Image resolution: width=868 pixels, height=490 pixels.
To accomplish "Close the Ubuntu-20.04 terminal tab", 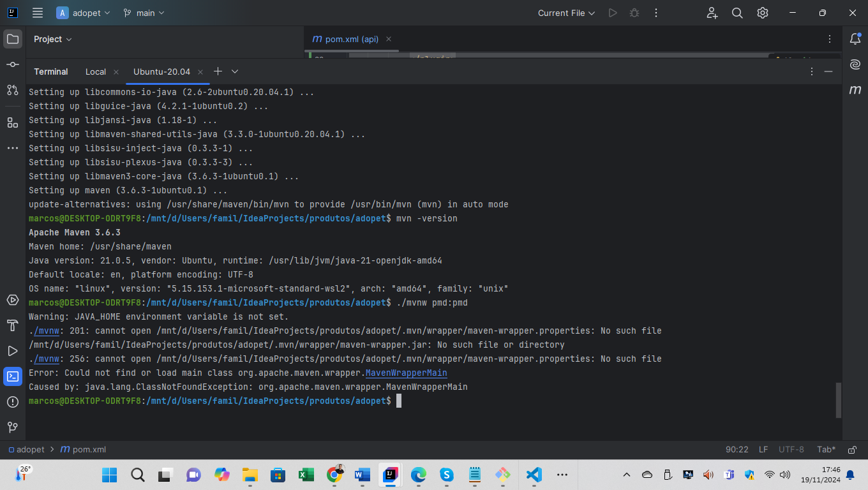I will point(200,72).
